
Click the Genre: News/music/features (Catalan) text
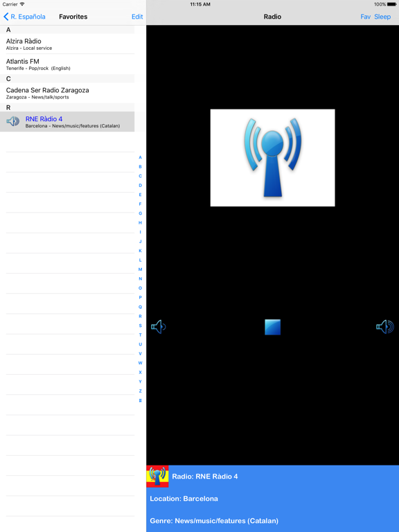(214, 521)
